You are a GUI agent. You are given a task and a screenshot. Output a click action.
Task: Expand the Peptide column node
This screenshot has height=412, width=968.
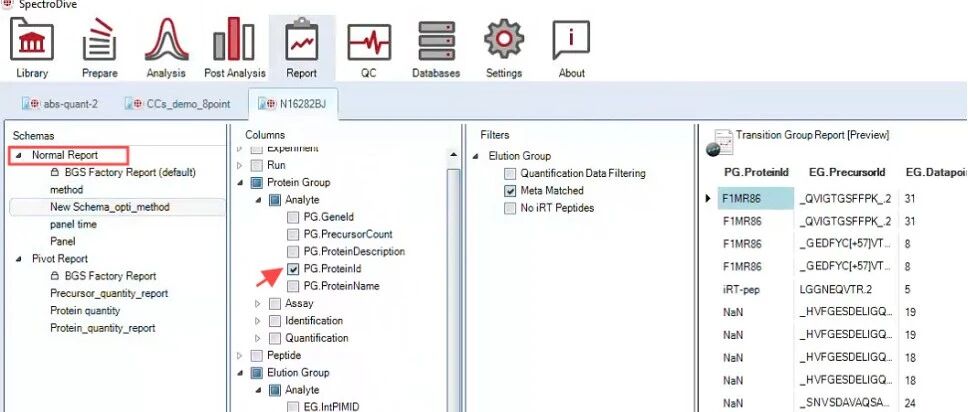(240, 356)
